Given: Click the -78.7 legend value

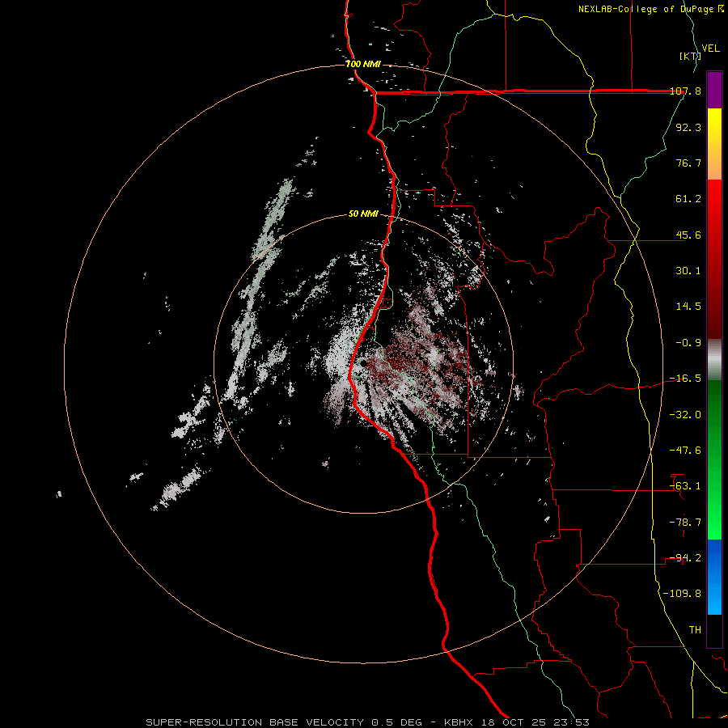Looking at the screenshot, I should tap(686, 522).
